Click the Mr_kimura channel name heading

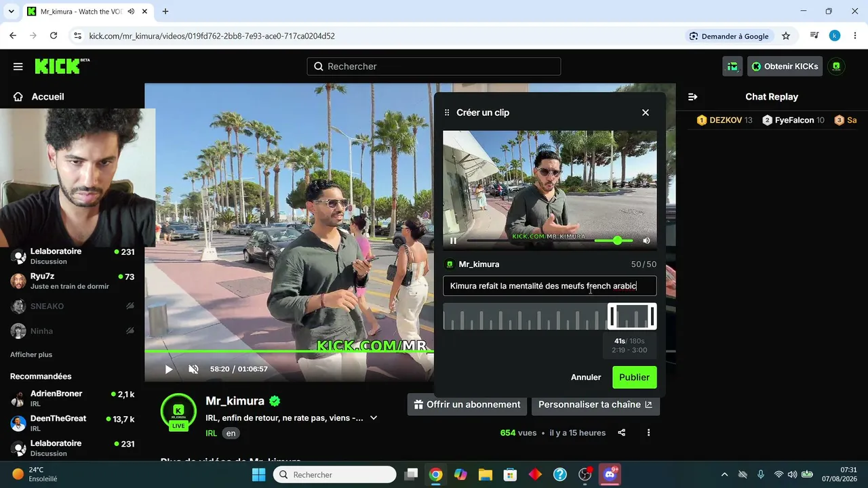tap(235, 401)
